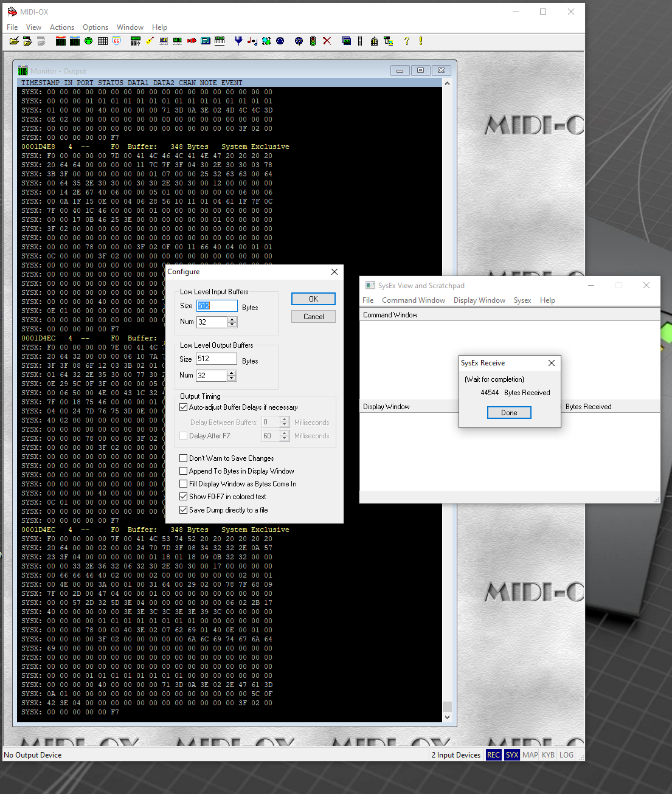Click the '2 Input Devices' status text

pos(456,755)
